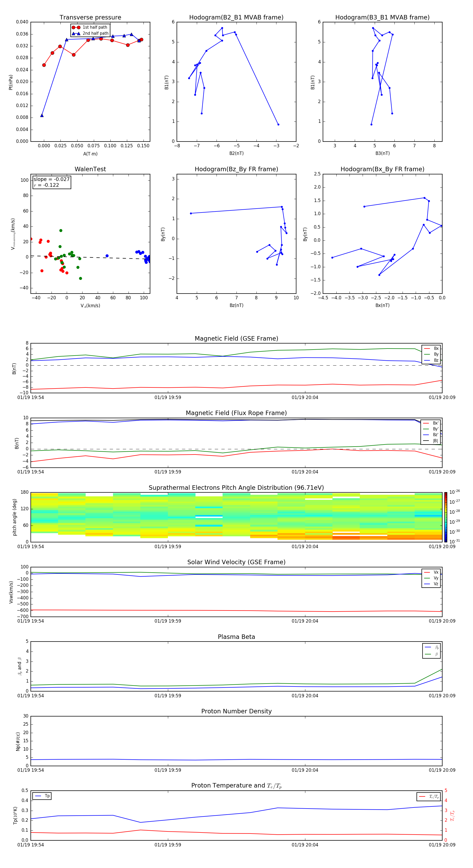Viewport: 473px width, 868px height.
Task: Click the 'Proton Number Density' title
Action: 236,711
